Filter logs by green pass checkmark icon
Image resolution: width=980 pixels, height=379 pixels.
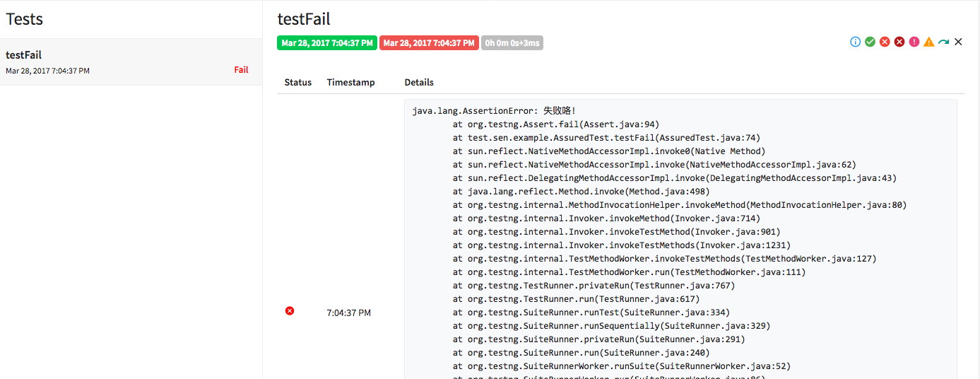pos(870,42)
